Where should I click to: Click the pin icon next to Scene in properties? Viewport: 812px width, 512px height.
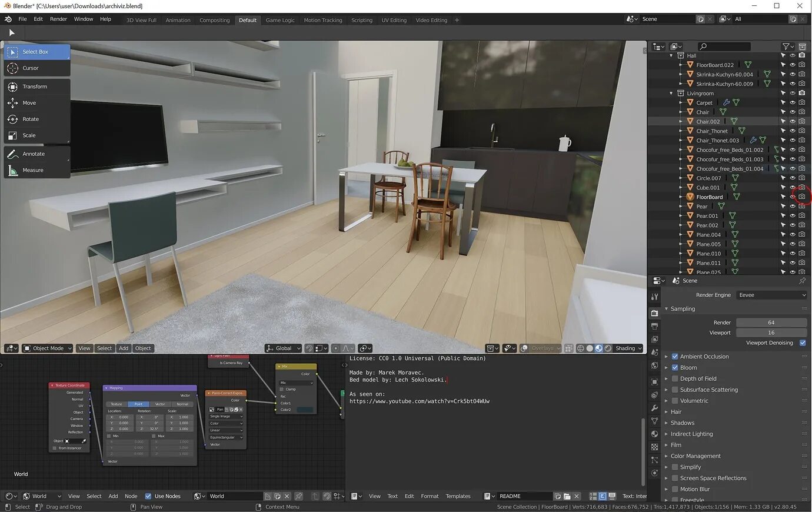[x=802, y=281]
